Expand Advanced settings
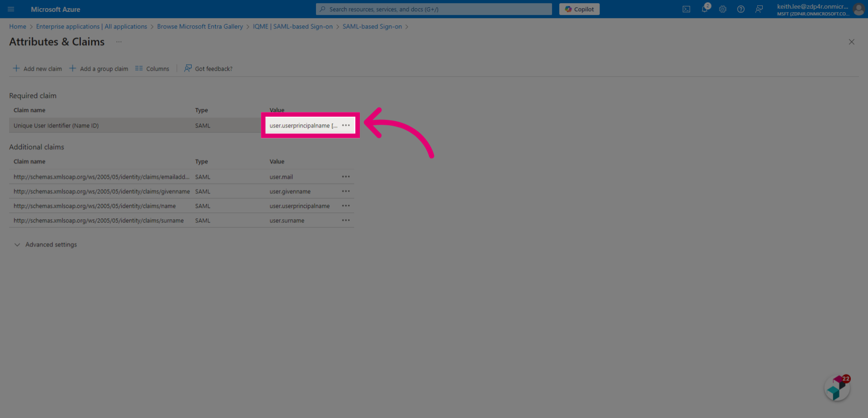This screenshot has height=418, width=868. click(46, 244)
